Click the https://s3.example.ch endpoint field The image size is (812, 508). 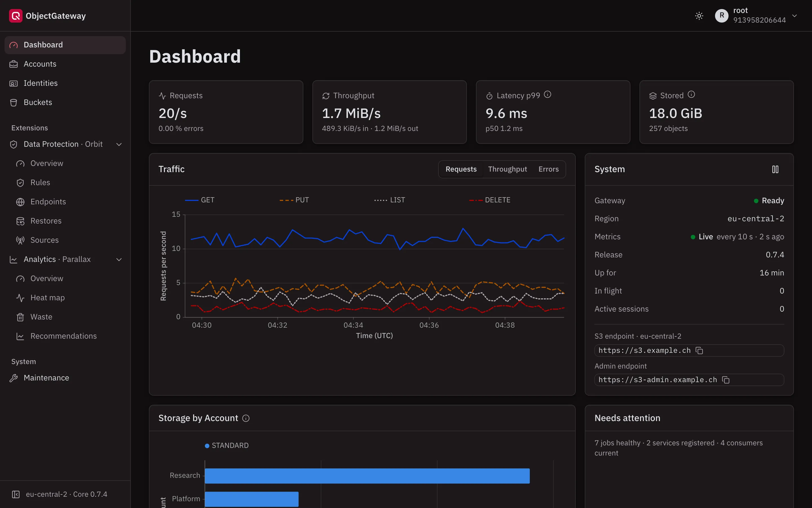click(689, 351)
